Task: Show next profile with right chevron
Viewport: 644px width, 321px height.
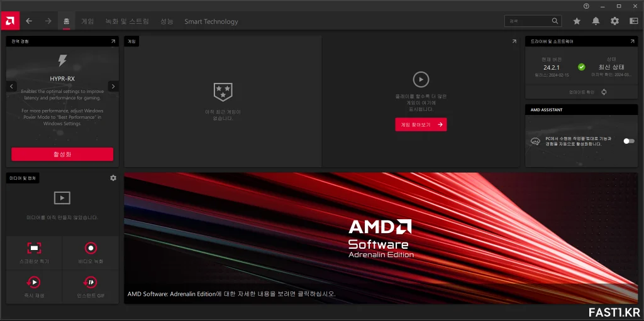Action: pyautogui.click(x=113, y=86)
